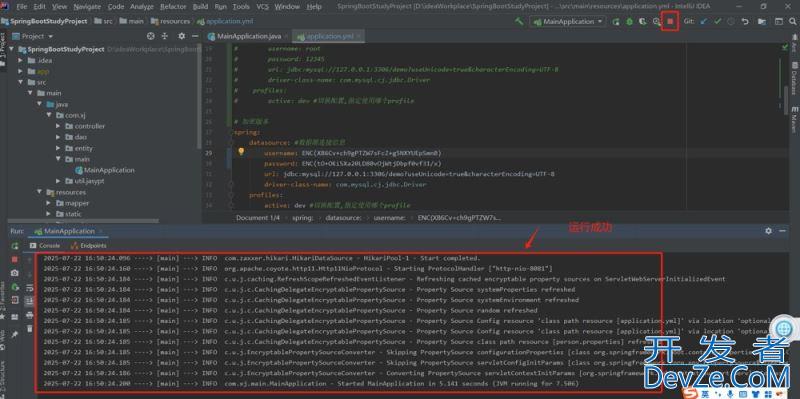Open the File menu
This screenshot has width=800, height=399.
click(x=21, y=7)
